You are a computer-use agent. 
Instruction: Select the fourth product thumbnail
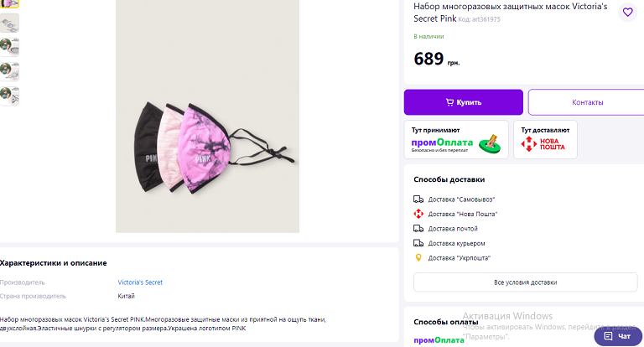9,71
